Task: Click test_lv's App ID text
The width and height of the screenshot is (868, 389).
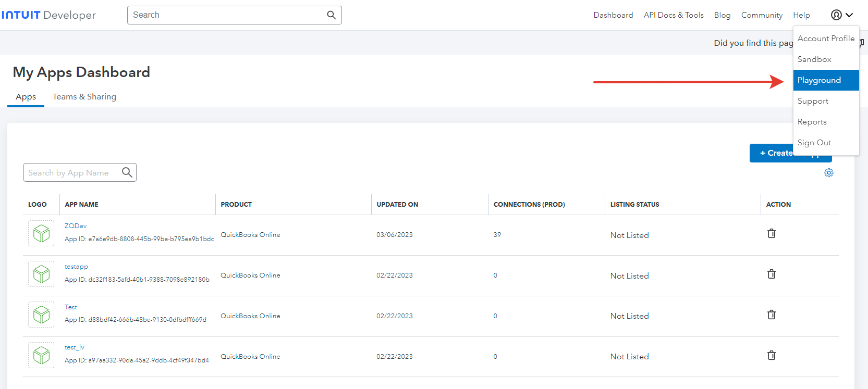Action: point(137,360)
